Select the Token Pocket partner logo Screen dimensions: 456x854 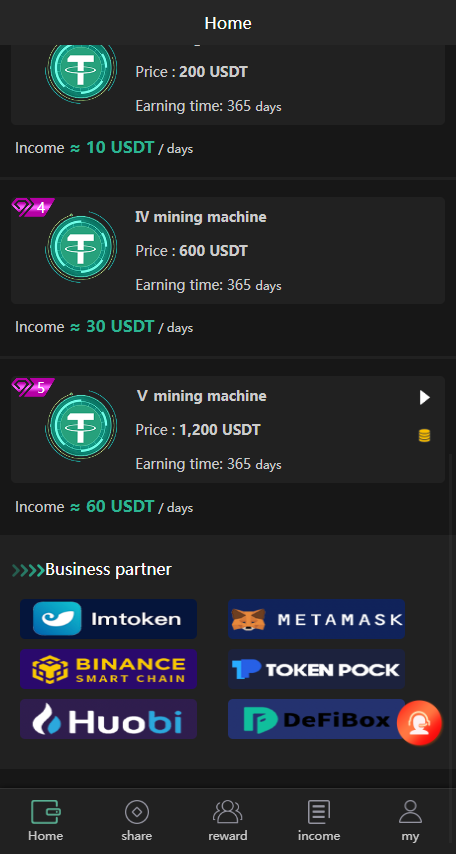(x=316, y=669)
